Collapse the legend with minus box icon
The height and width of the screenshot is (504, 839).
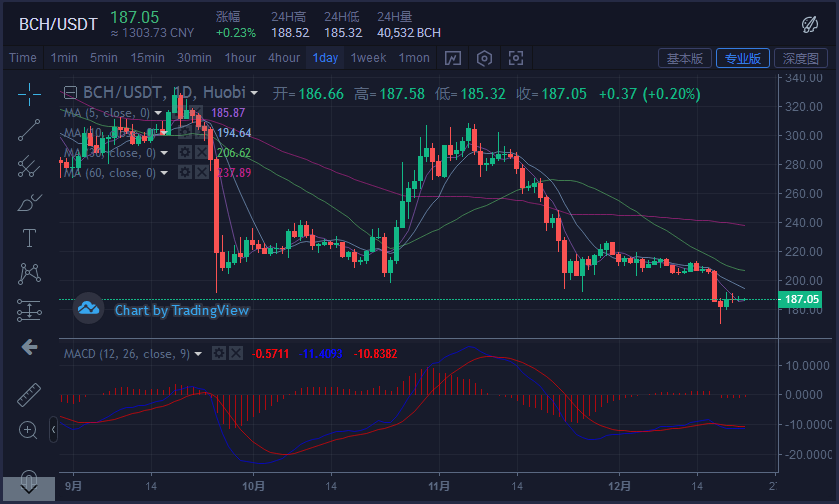[x=70, y=93]
